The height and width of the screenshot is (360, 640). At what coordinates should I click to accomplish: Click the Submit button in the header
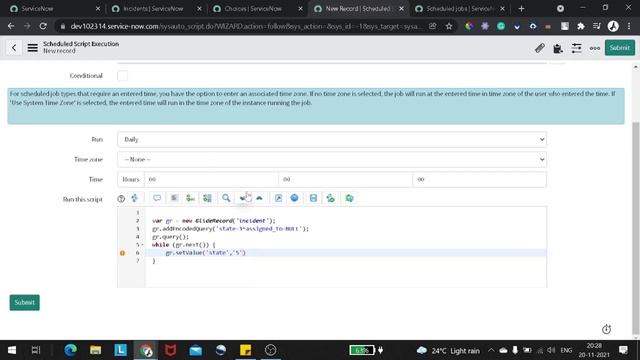(620, 48)
